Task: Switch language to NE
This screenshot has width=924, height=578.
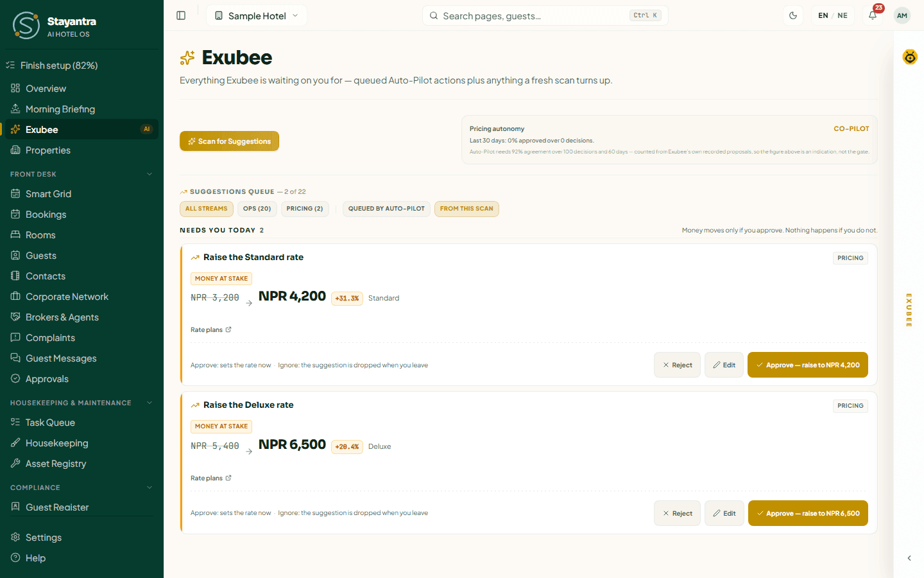Action: click(843, 15)
